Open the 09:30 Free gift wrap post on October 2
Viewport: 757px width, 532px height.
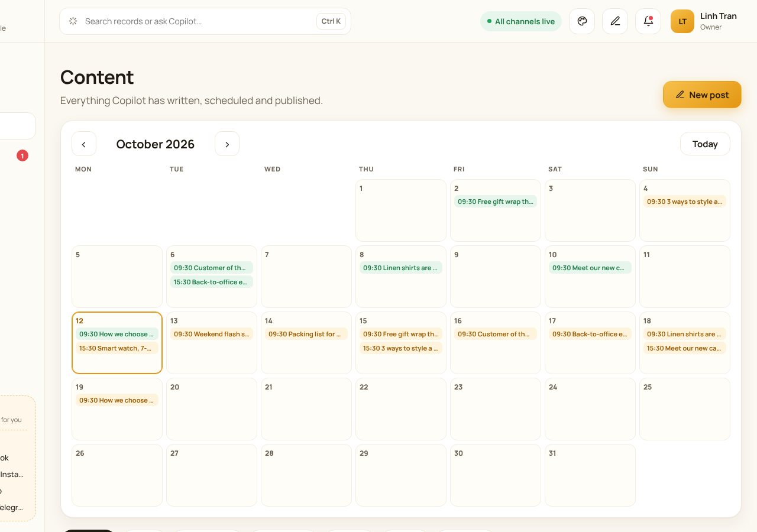[x=496, y=202]
